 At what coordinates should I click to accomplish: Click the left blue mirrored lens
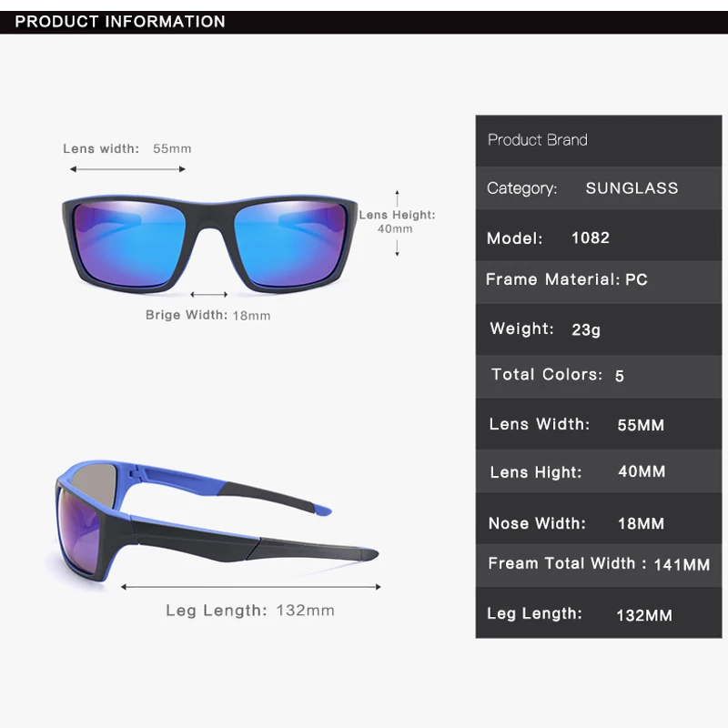129,244
